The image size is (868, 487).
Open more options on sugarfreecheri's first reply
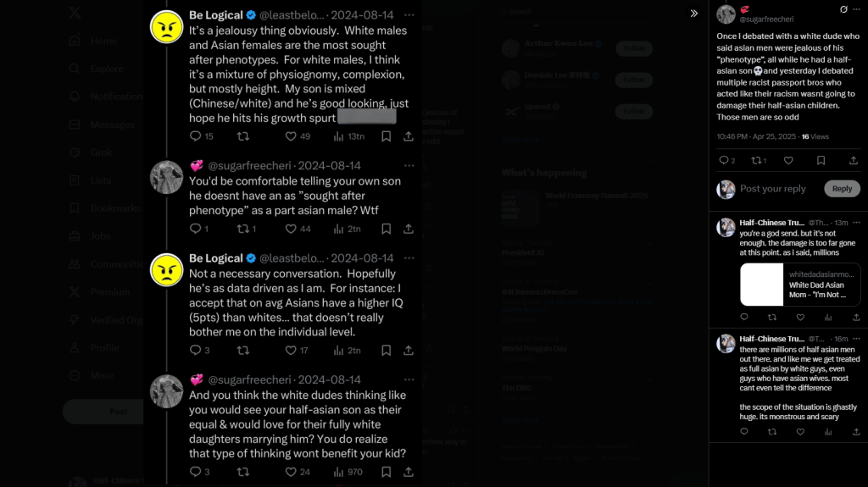409,165
